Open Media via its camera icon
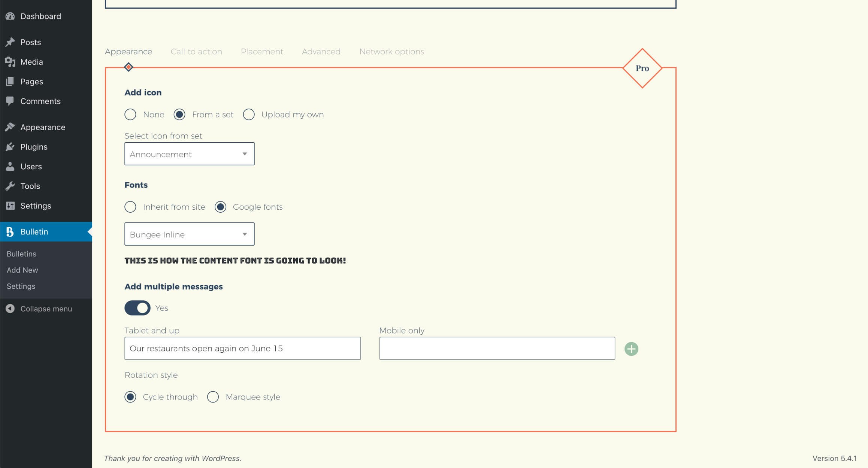Screen dimensions: 868x468 tap(10, 62)
